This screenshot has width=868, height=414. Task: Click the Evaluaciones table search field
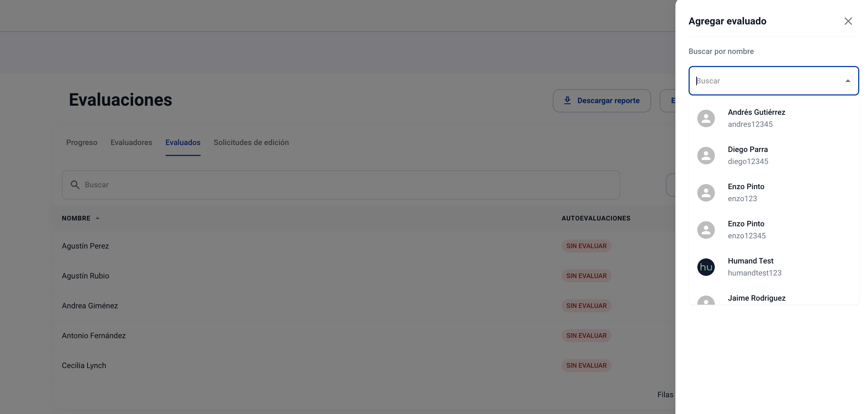click(x=341, y=185)
